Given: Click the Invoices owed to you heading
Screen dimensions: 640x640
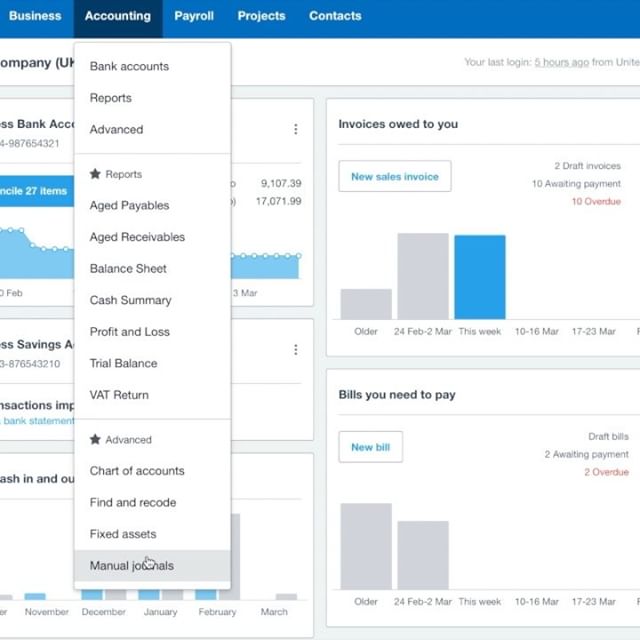Looking at the screenshot, I should click(x=398, y=124).
